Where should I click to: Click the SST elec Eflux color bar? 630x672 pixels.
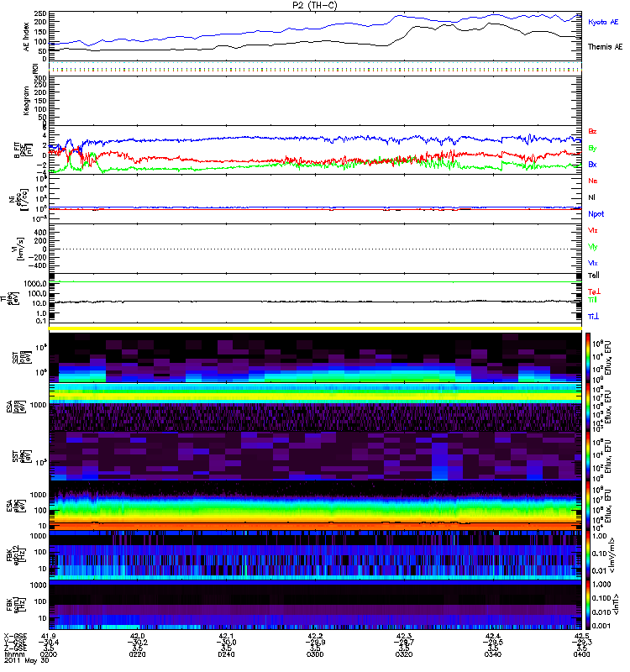[588, 456]
